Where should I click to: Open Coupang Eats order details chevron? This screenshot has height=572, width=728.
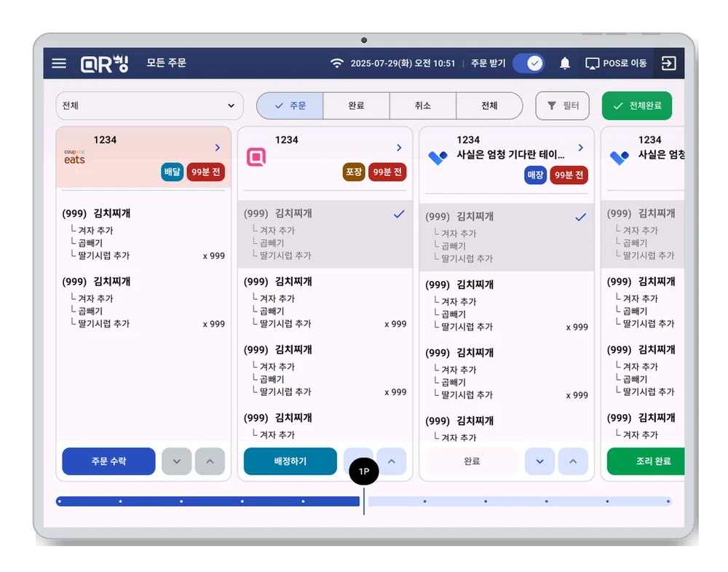coord(217,148)
